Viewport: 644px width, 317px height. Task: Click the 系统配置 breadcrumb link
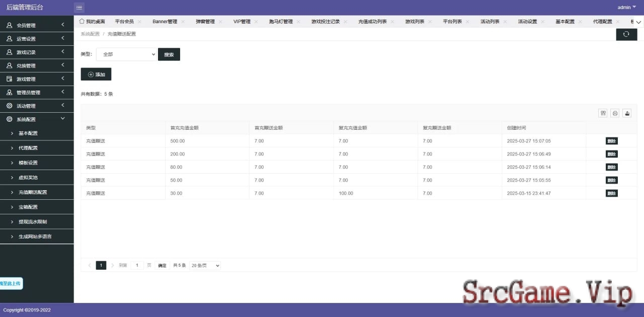(90, 34)
